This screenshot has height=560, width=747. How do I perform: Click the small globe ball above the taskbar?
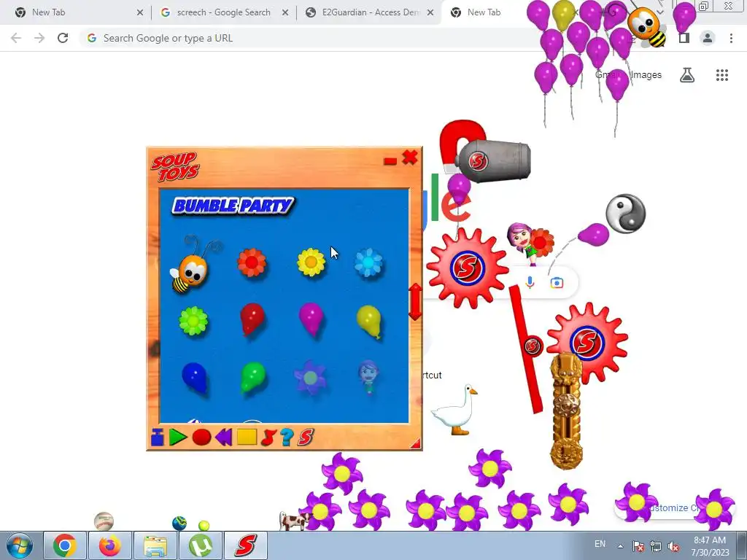point(179,524)
